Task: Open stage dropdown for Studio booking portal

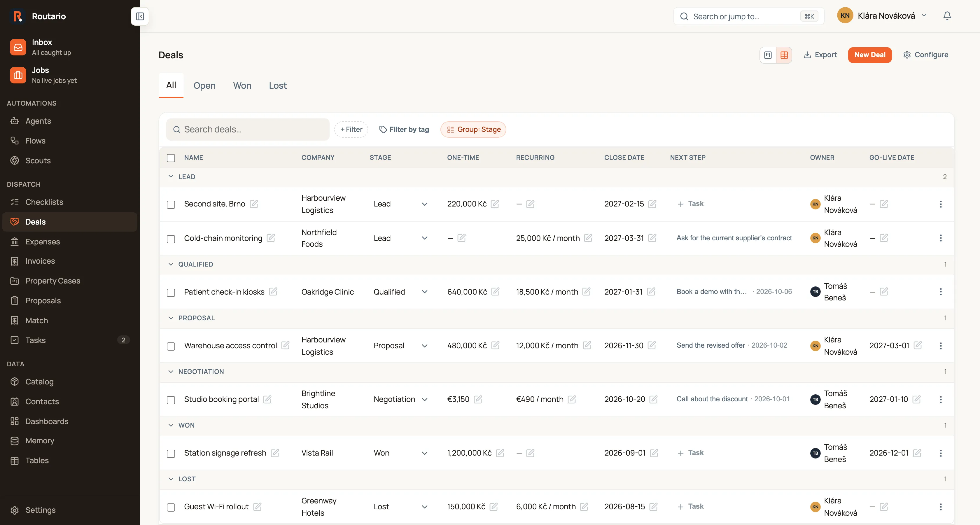Action: pyautogui.click(x=400, y=400)
